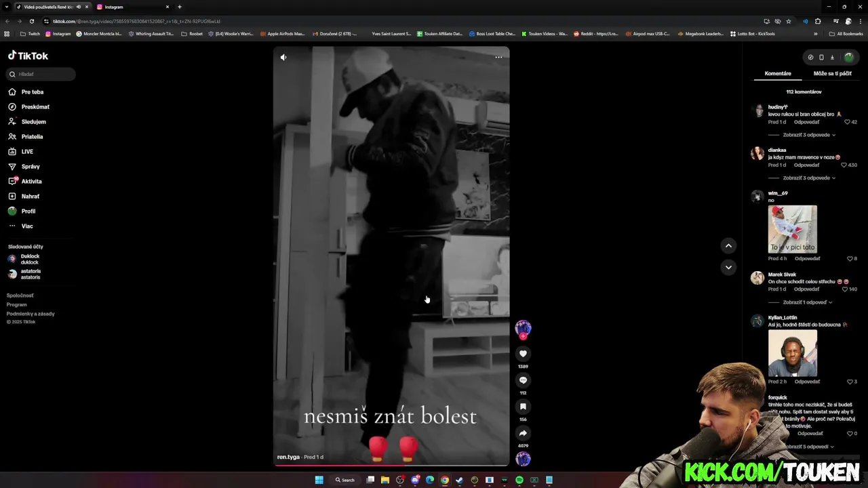Share the video using arrow icon

(x=523, y=433)
